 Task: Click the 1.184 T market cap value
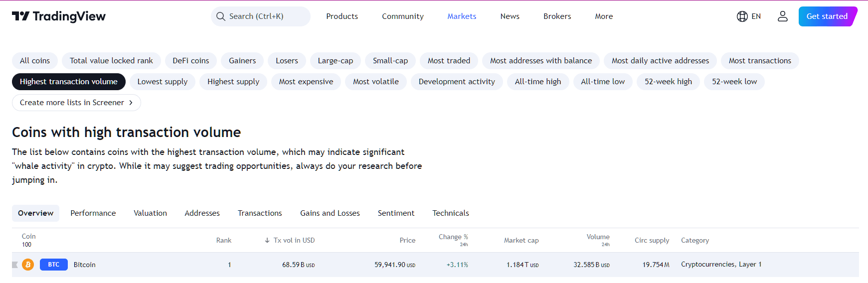click(522, 265)
